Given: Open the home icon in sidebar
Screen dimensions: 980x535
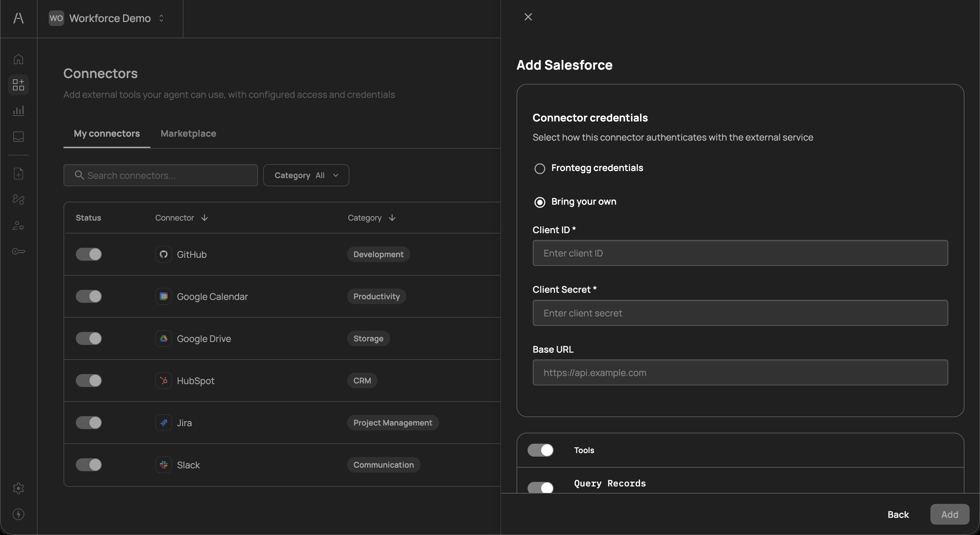Looking at the screenshot, I should click(18, 59).
